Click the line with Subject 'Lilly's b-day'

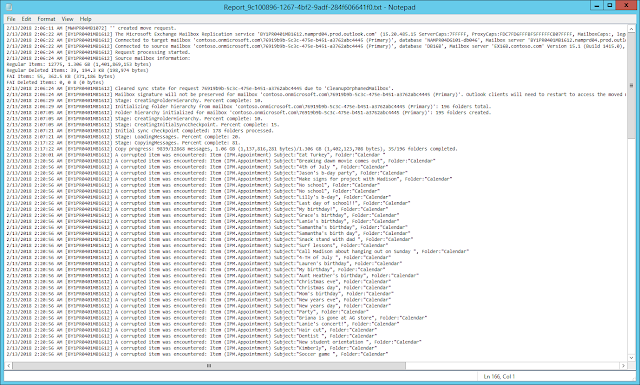pos(198,197)
